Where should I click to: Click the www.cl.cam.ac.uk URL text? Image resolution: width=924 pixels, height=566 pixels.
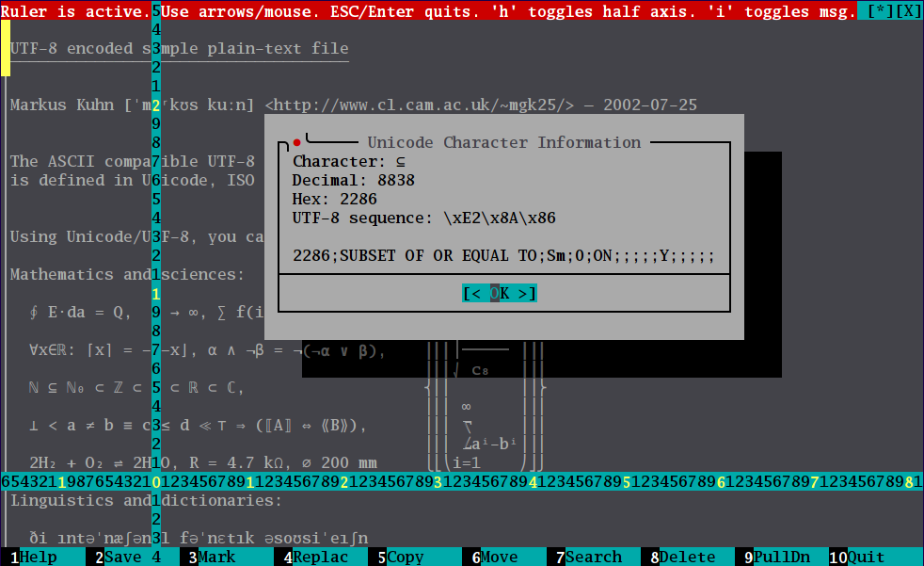(x=419, y=105)
